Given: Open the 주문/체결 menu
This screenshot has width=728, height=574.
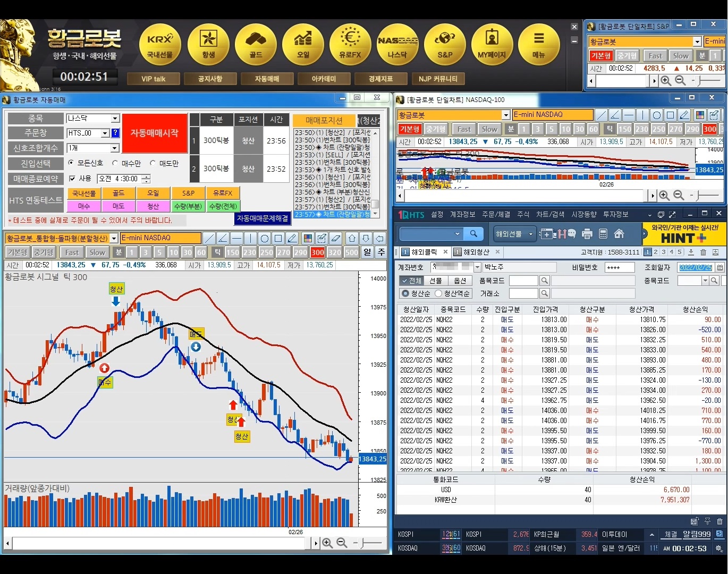Looking at the screenshot, I should click(x=496, y=214).
